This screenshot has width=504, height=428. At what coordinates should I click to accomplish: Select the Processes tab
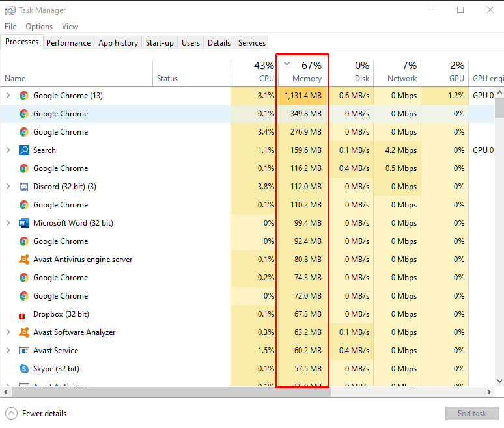[x=21, y=42]
